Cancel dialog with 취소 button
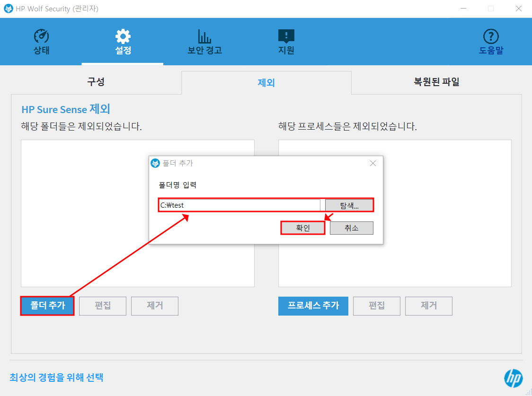This screenshot has width=532, height=396. click(352, 228)
